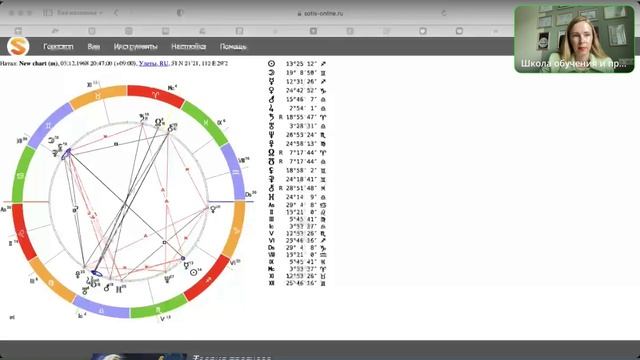The width and height of the screenshot is (640, 360).
Task: Click the Saturn symbol inside the chart
Action: coord(142,118)
